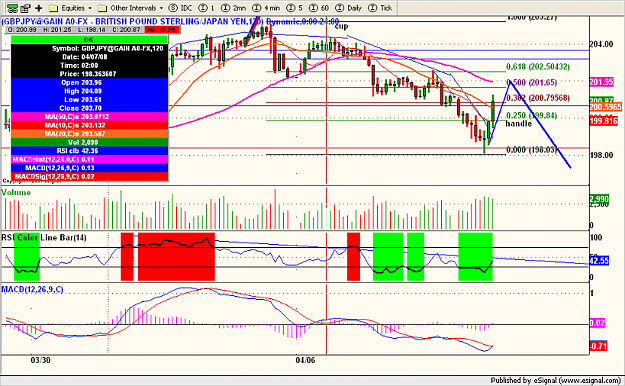Click the 'handle' text annotation
The image size is (625, 386).
(x=519, y=124)
